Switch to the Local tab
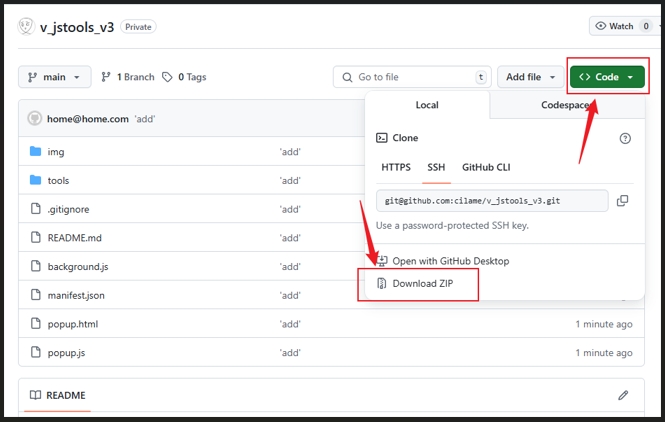The height and width of the screenshot is (422, 665). tap(427, 105)
